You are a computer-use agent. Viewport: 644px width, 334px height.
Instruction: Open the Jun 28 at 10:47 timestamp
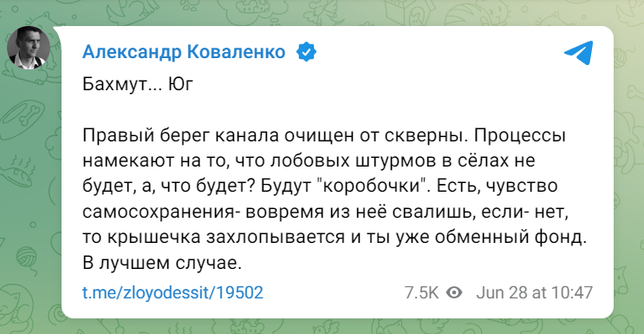[x=534, y=293]
